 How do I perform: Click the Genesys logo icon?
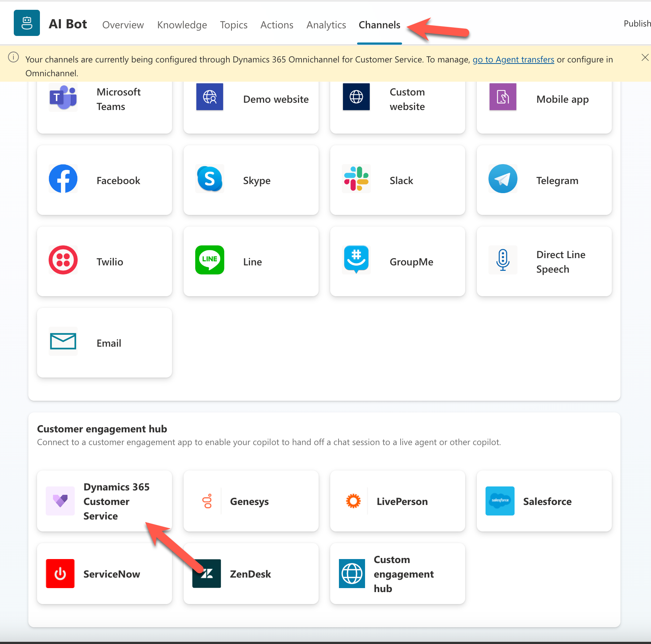click(x=207, y=501)
